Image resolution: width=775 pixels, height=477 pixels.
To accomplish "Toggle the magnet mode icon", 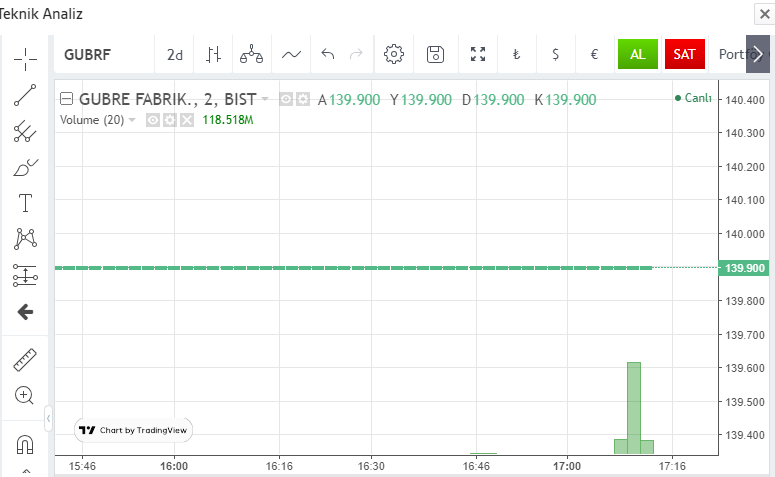I will tap(25, 445).
